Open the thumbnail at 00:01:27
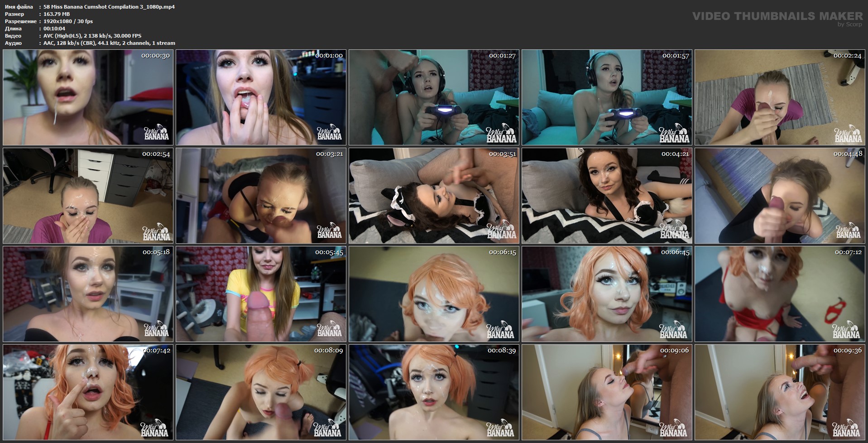This screenshot has width=868, height=443. [434, 97]
